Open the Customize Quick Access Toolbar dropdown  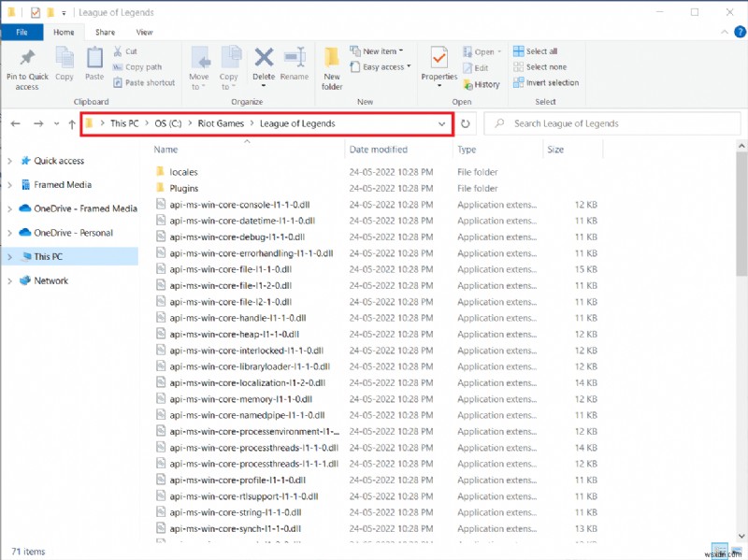64,13
